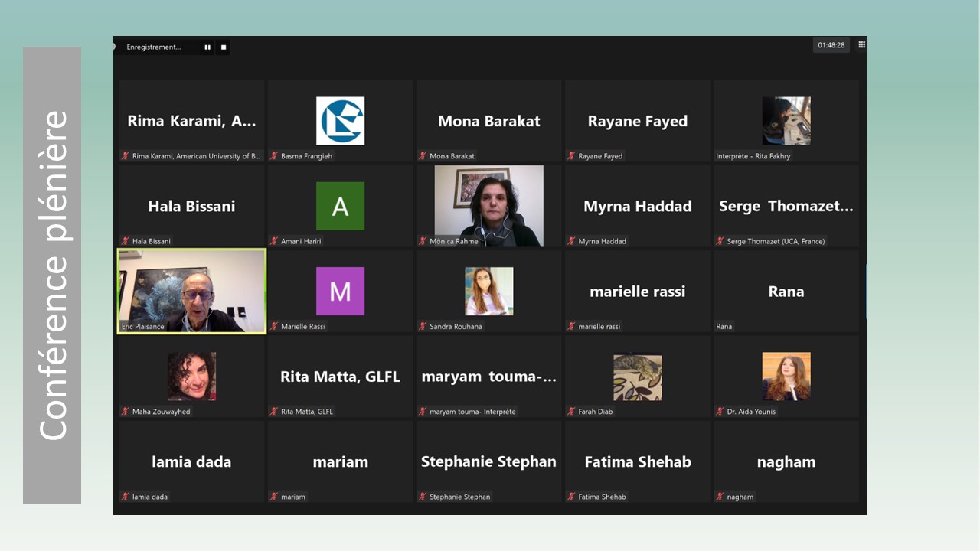This screenshot has height=551, width=980.
Task: Click Farah Diab's profile picture
Action: [x=637, y=377]
